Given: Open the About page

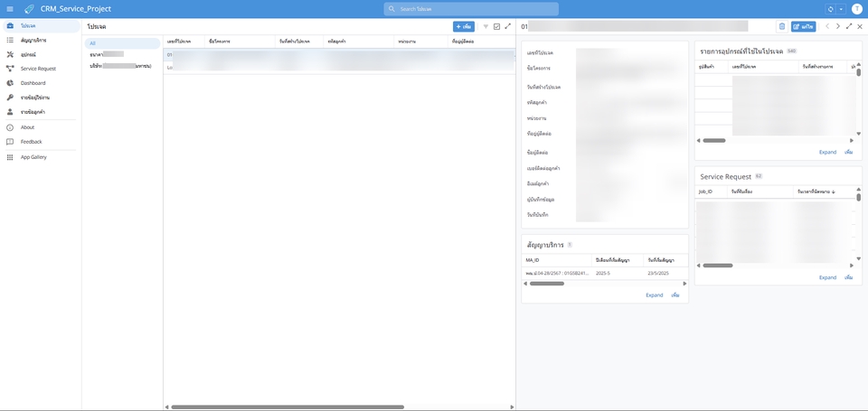Looking at the screenshot, I should coord(41,127).
